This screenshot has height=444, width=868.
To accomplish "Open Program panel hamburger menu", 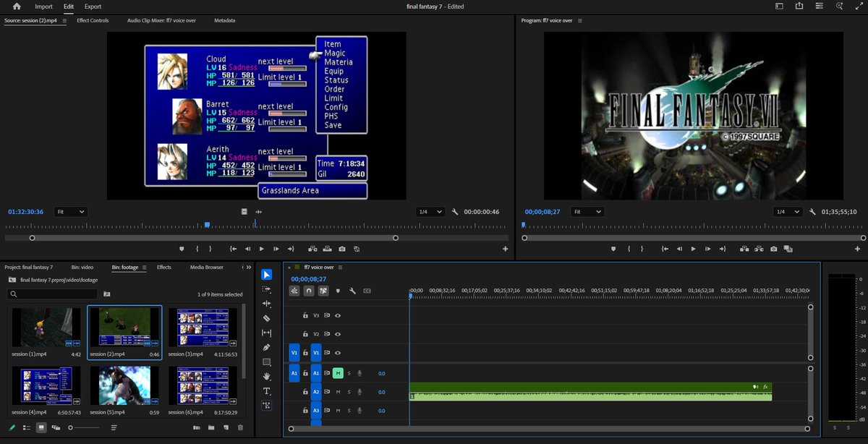I will click(579, 21).
